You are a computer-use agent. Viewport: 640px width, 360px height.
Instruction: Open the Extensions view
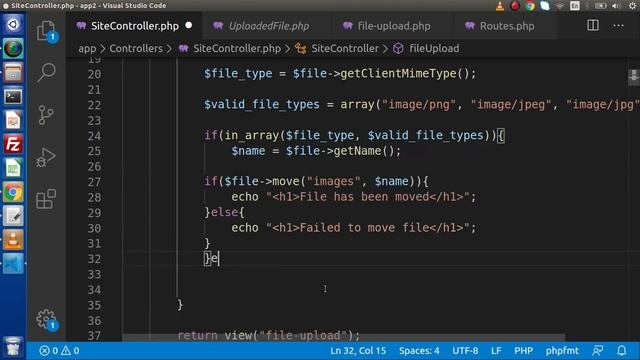click(46, 199)
